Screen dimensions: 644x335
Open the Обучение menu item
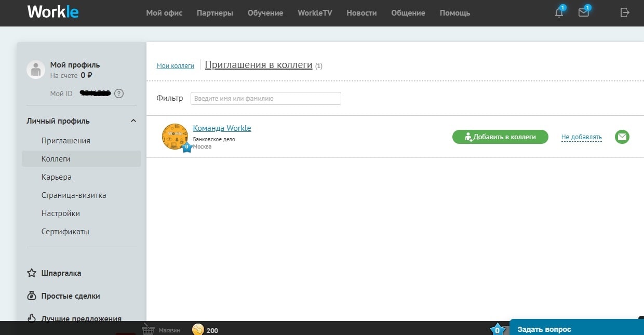point(265,13)
